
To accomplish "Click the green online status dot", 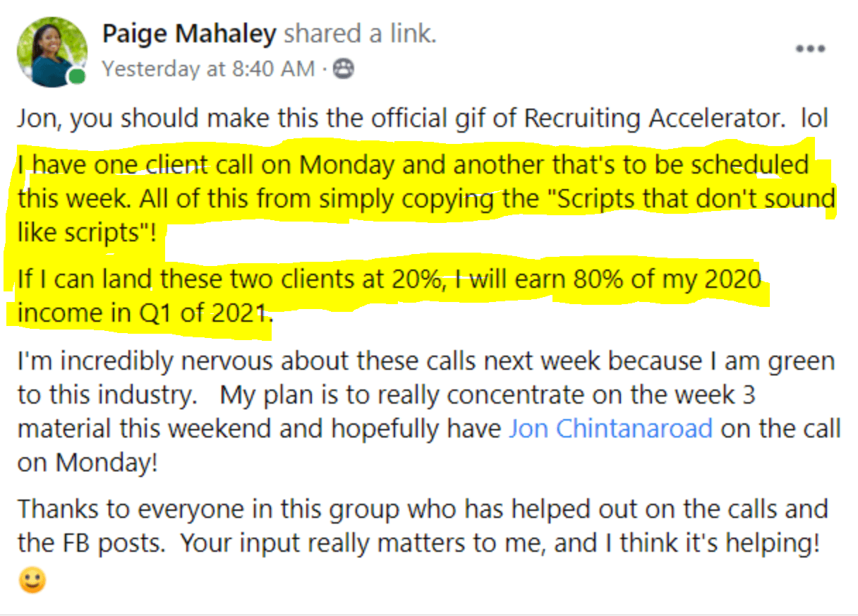I will point(77,76).
